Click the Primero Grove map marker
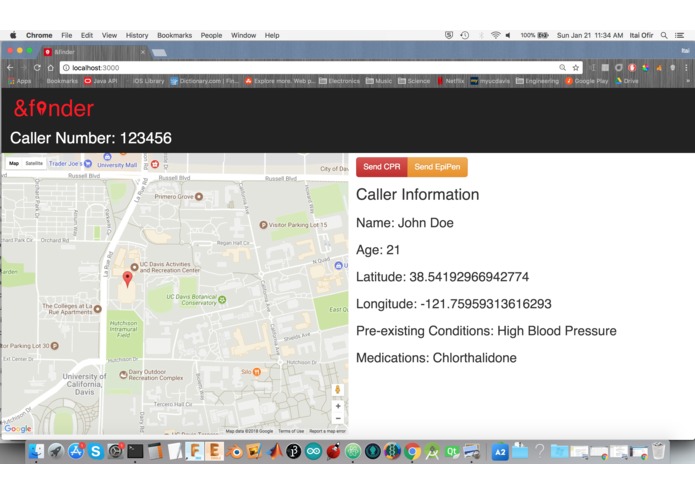695x494 pixels. click(199, 196)
